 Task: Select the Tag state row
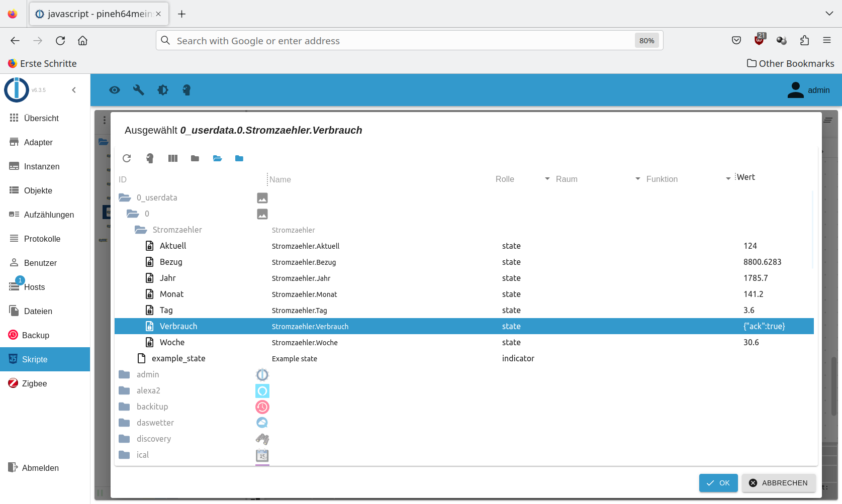coord(464,310)
